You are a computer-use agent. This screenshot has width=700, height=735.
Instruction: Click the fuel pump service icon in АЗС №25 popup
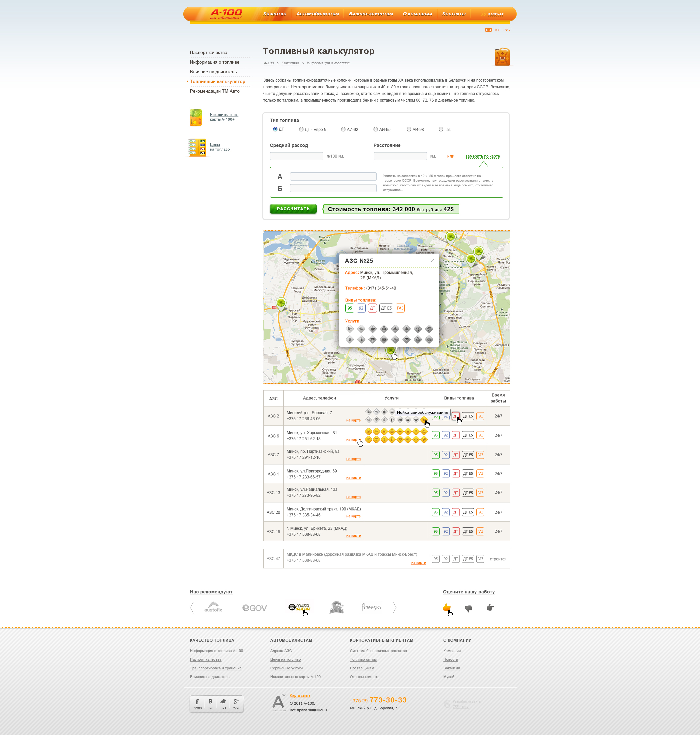click(350, 329)
